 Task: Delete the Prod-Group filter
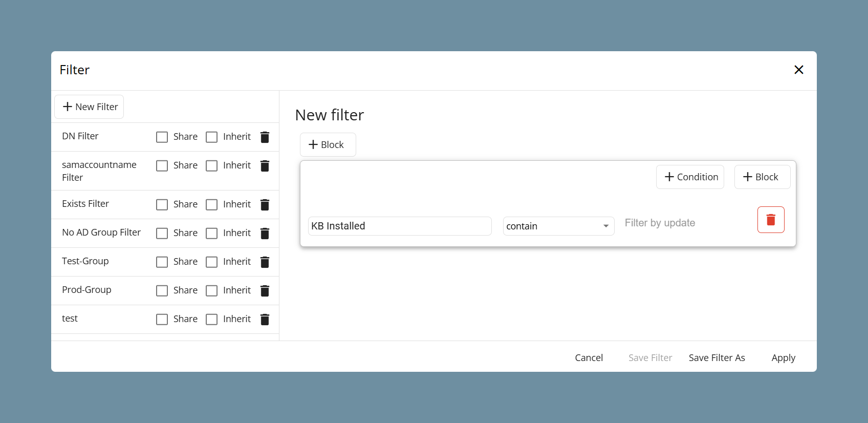point(265,290)
